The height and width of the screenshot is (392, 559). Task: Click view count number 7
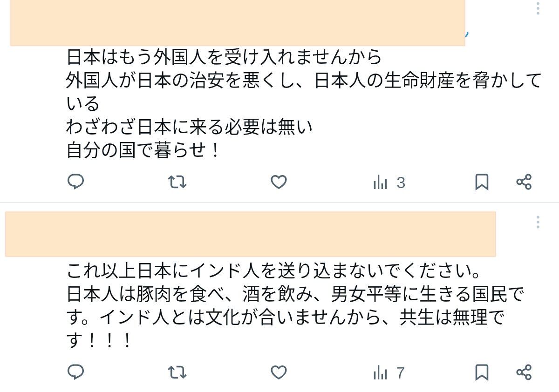coord(401,373)
